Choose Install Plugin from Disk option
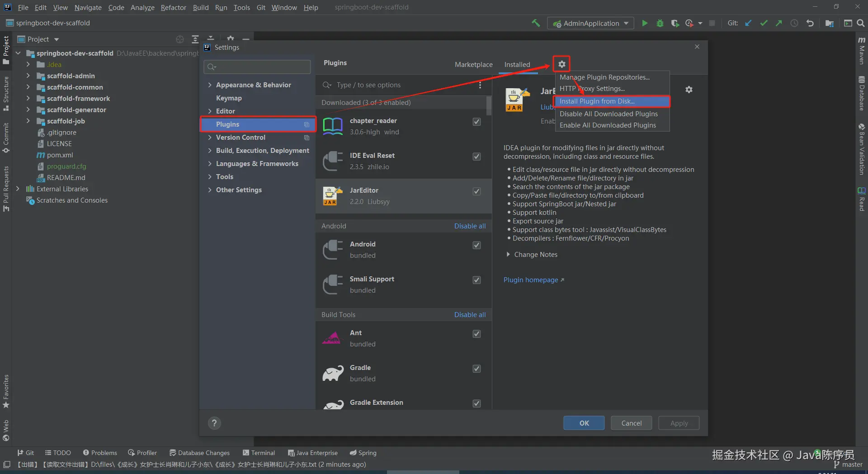 pos(612,101)
